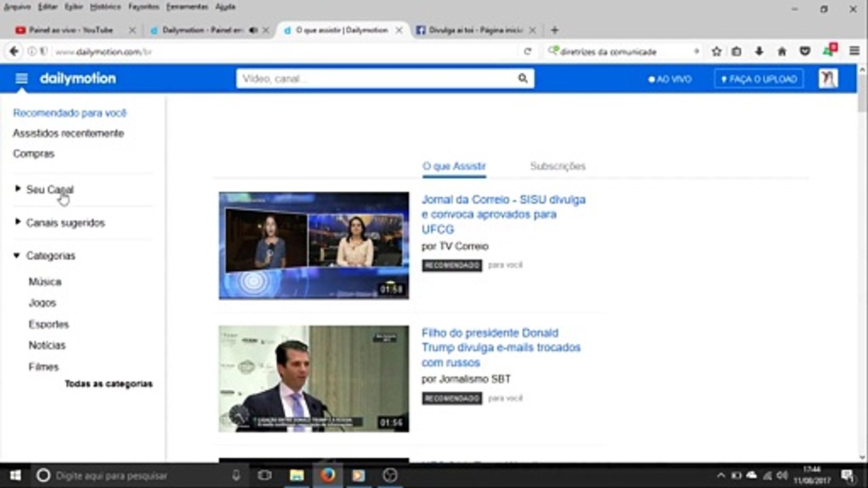Open the Dailymotion hamburger menu
This screenshot has width=868, height=488.
pyautogui.click(x=21, y=79)
